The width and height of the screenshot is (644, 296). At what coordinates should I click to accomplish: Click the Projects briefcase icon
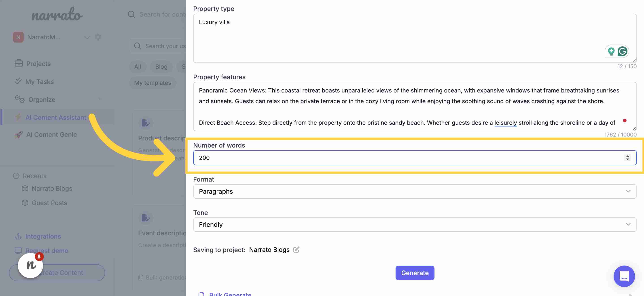coord(19,63)
